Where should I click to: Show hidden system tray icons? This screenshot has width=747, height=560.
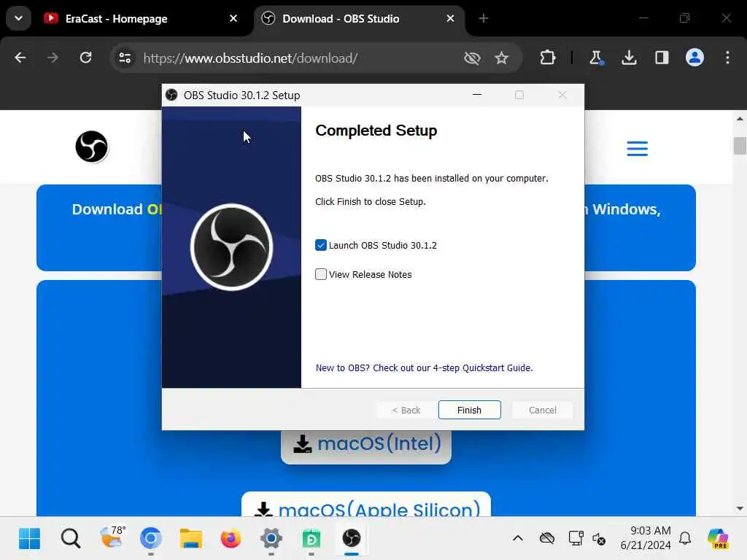pos(518,539)
